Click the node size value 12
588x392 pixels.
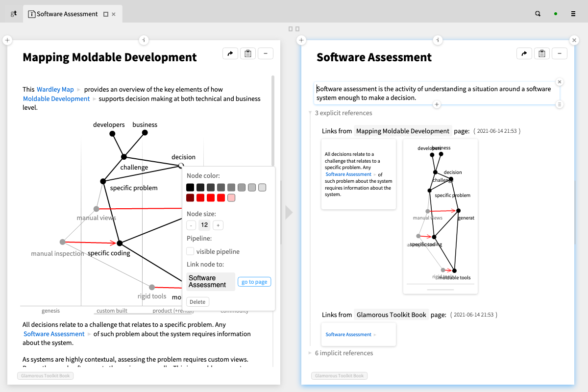[x=205, y=225]
